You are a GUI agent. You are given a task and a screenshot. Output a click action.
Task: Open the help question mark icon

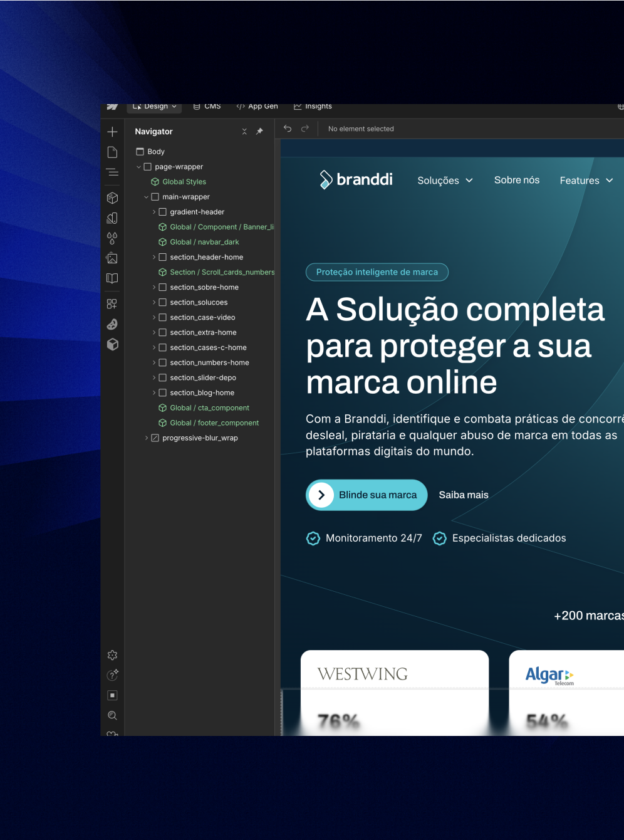coord(112,675)
